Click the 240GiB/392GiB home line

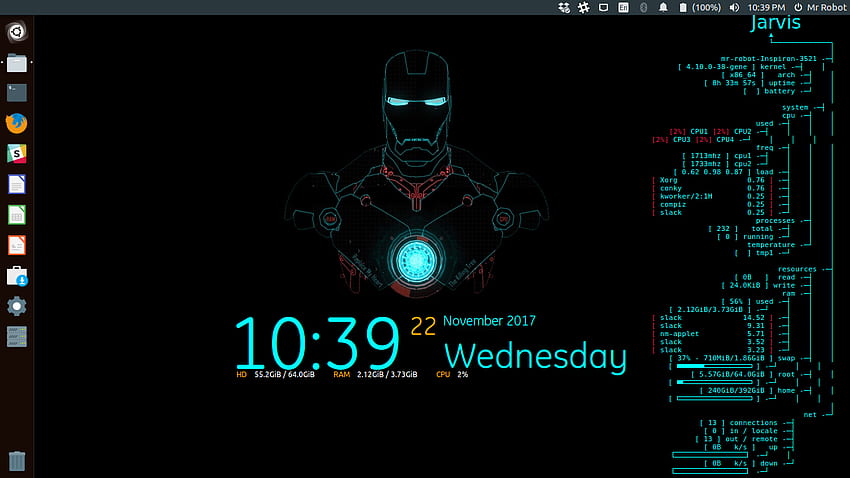coord(747,390)
